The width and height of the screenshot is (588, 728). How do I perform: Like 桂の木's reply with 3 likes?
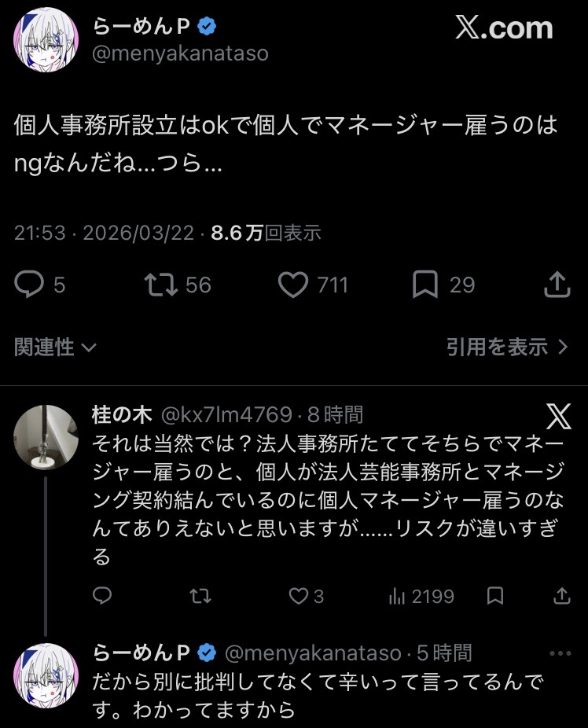point(299,597)
